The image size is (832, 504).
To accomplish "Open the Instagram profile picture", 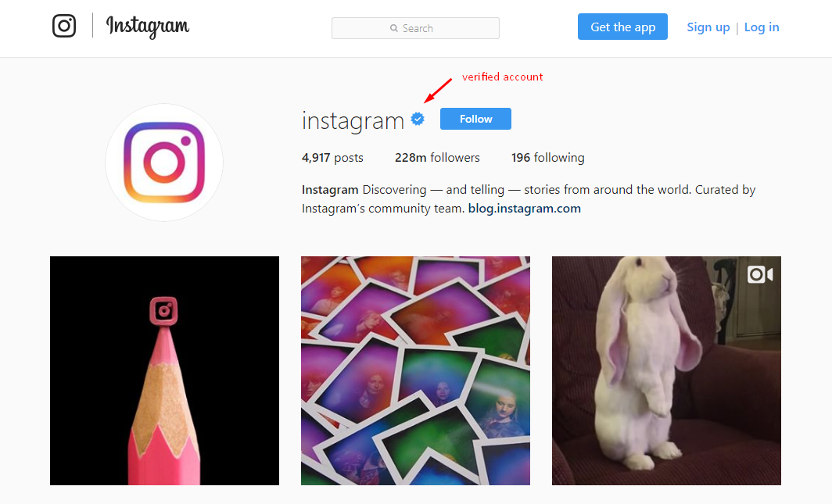I will pos(164,163).
